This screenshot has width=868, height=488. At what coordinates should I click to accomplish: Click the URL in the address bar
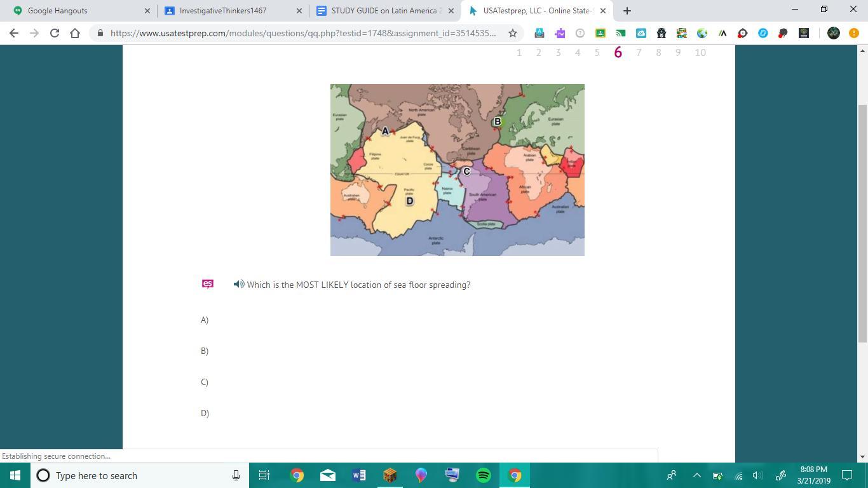tap(303, 33)
